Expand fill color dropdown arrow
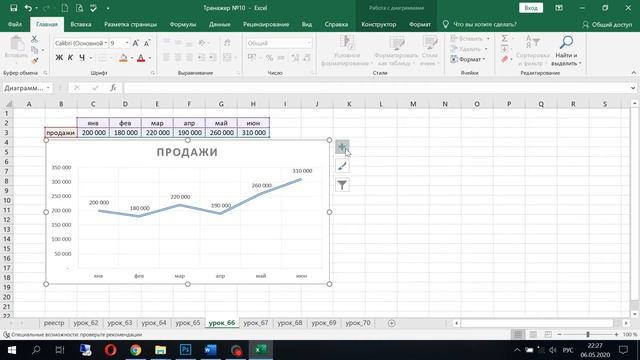Image resolution: width=640 pixels, height=360 pixels. tap(132, 58)
